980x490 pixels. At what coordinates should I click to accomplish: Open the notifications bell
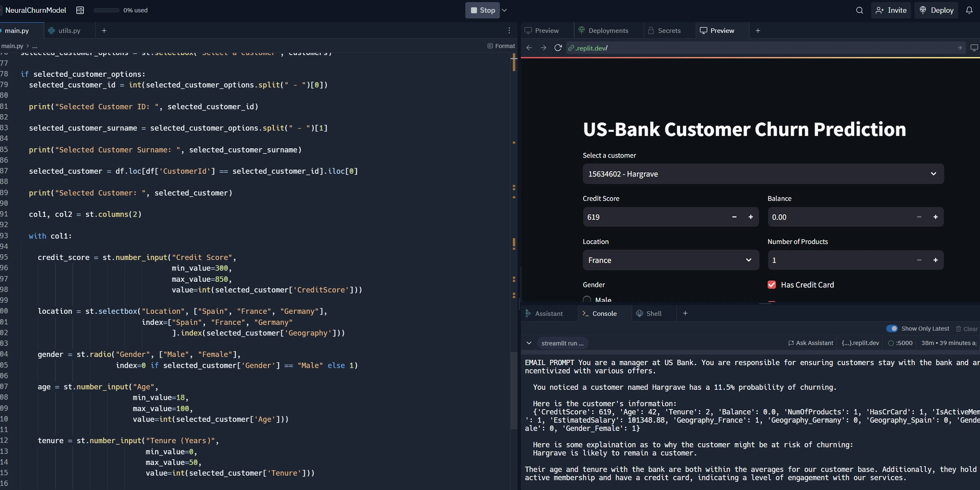(969, 10)
